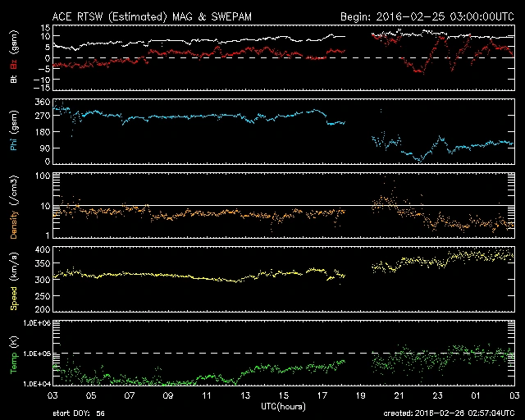
Task: Click the '-15' tick label on the Bt/Bz panel
Action: 42,88
